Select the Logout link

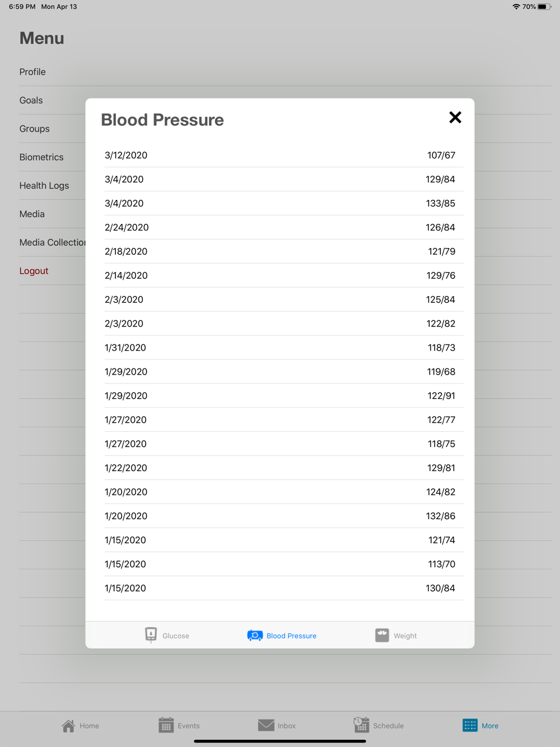tap(34, 271)
